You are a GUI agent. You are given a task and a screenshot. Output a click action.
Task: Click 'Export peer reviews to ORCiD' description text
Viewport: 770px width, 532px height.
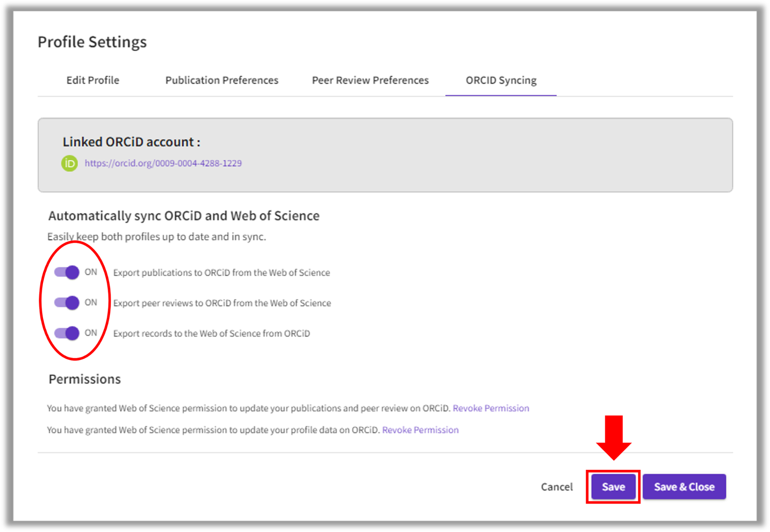(x=222, y=303)
